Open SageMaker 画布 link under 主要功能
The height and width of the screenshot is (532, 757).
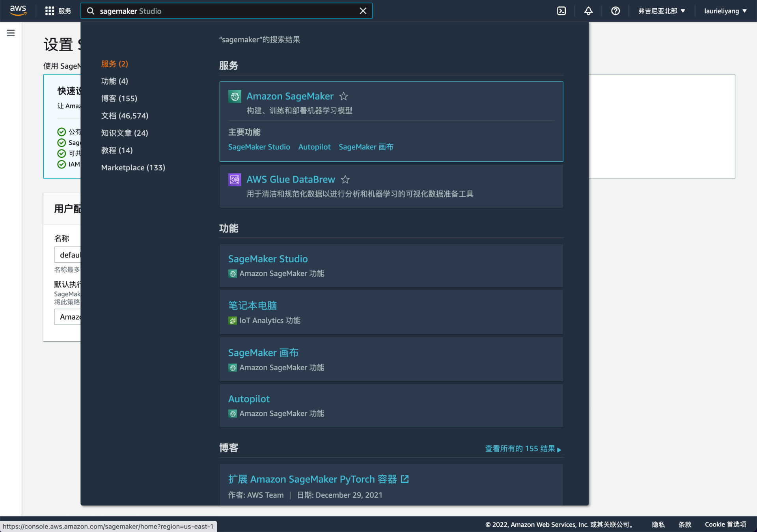coord(366,147)
